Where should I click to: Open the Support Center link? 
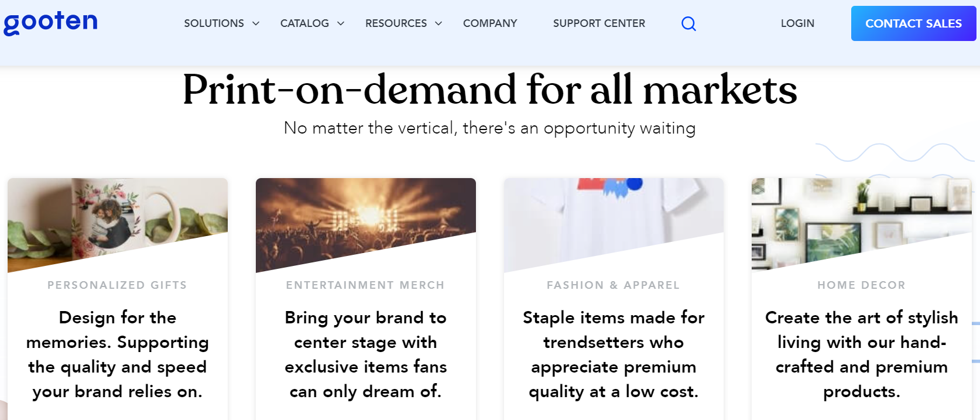point(599,23)
